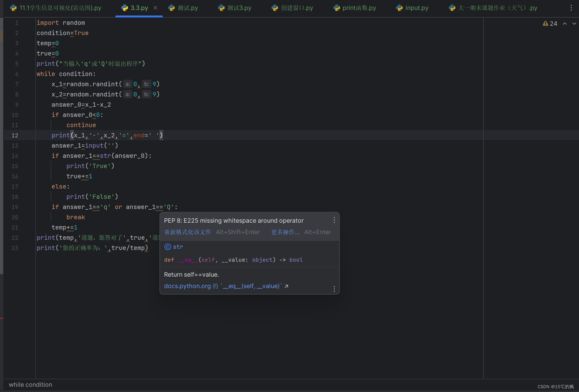Click the Python file icon of 测试.py
The image size is (579, 392).
click(171, 8)
